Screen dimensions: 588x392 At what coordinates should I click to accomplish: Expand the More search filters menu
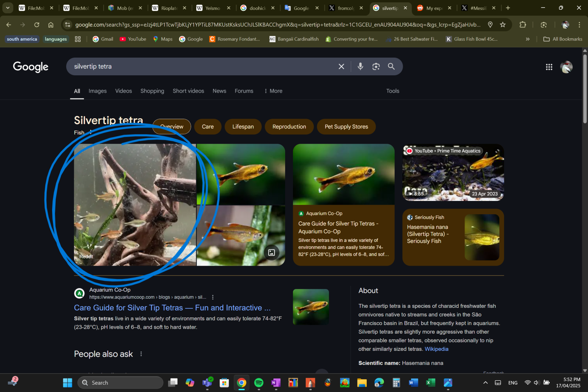tap(273, 91)
